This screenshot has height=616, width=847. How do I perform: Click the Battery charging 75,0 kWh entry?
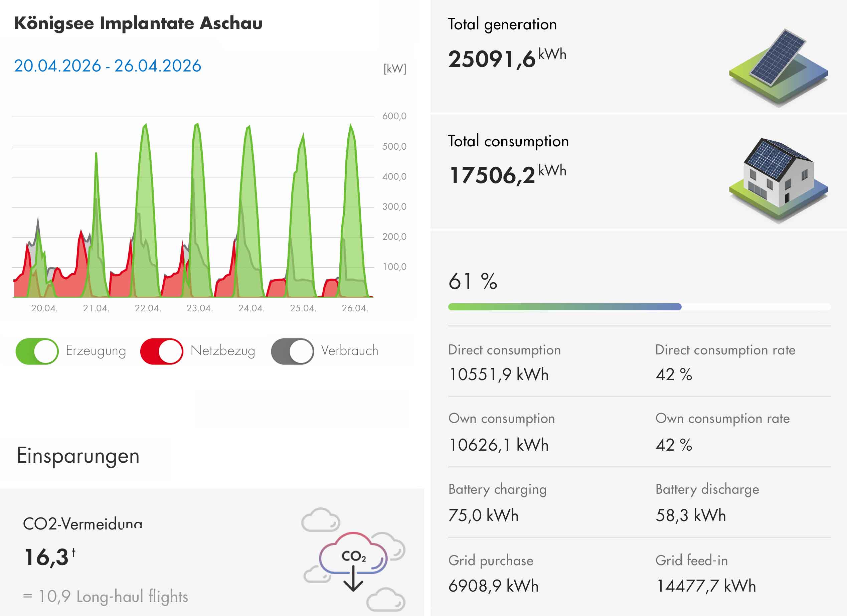[x=483, y=515]
